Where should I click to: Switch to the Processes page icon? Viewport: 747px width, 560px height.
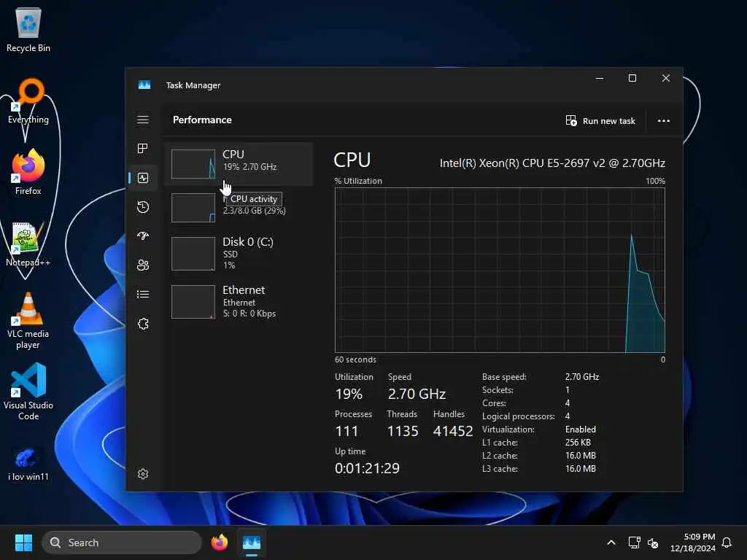pos(143,149)
